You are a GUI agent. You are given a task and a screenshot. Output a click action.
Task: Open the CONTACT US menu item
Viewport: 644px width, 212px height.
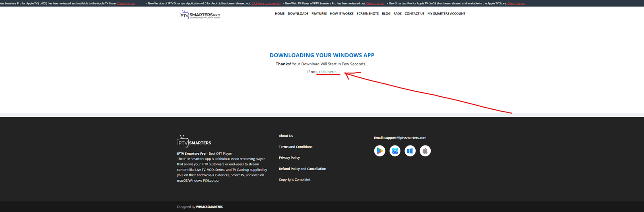pyautogui.click(x=415, y=14)
